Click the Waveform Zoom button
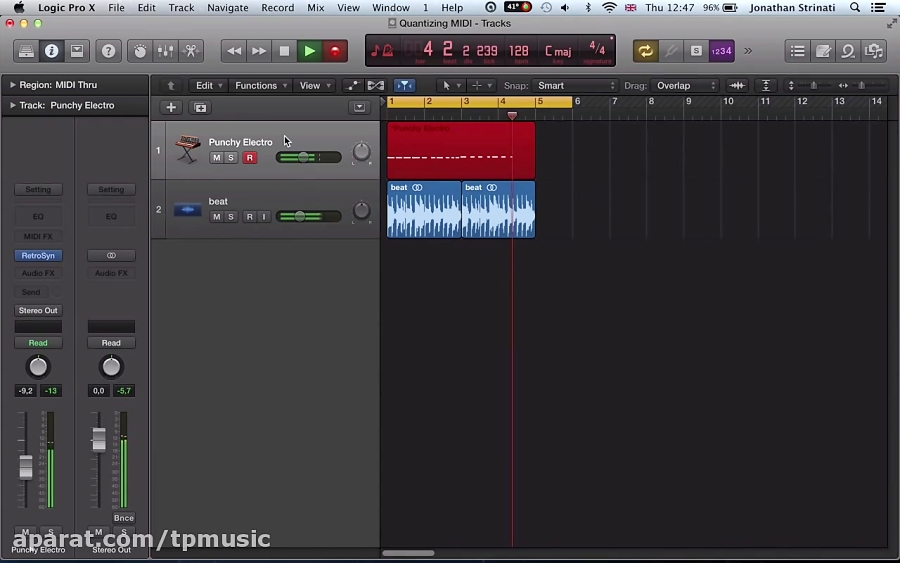Image resolution: width=900 pixels, height=563 pixels. pyautogui.click(x=736, y=86)
